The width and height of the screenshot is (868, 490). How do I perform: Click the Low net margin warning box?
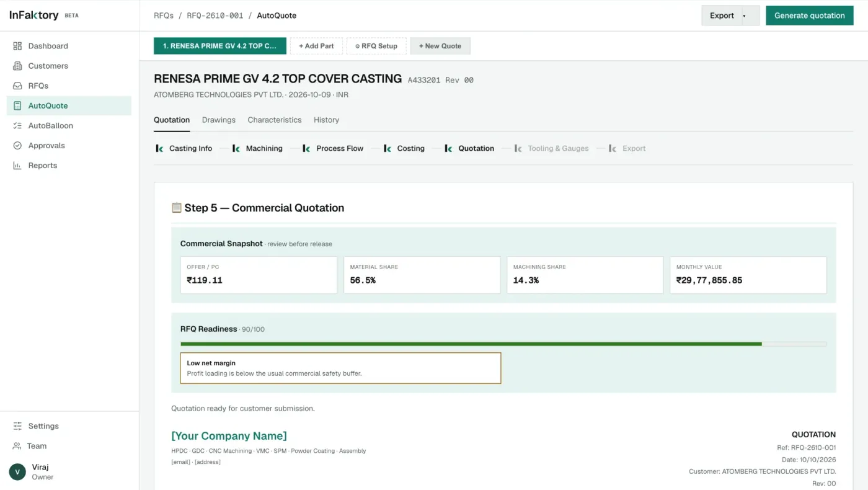(x=340, y=368)
